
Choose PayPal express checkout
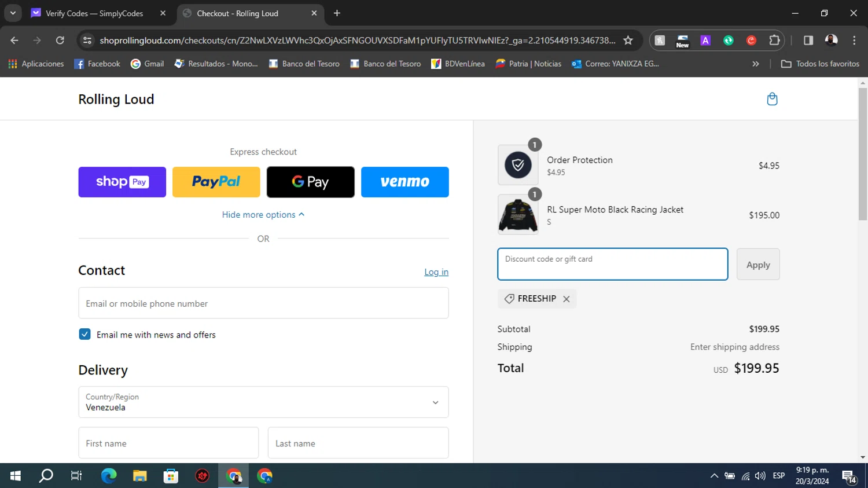216,182
